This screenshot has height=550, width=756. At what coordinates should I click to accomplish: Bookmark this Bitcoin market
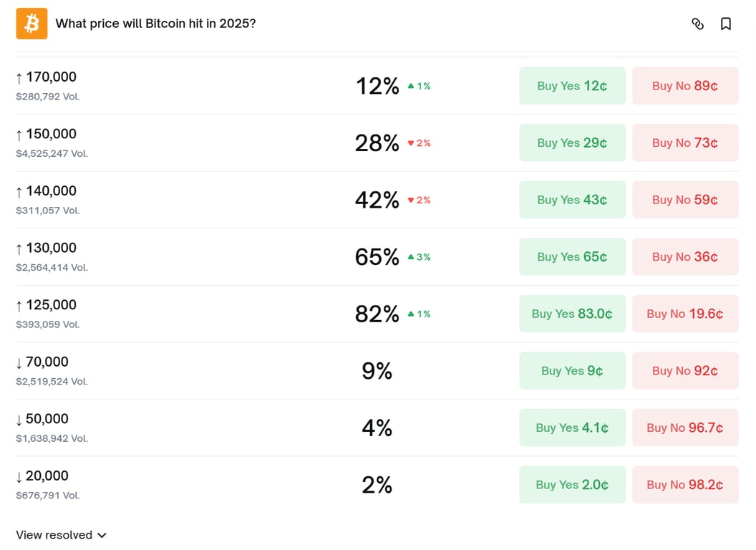(726, 24)
